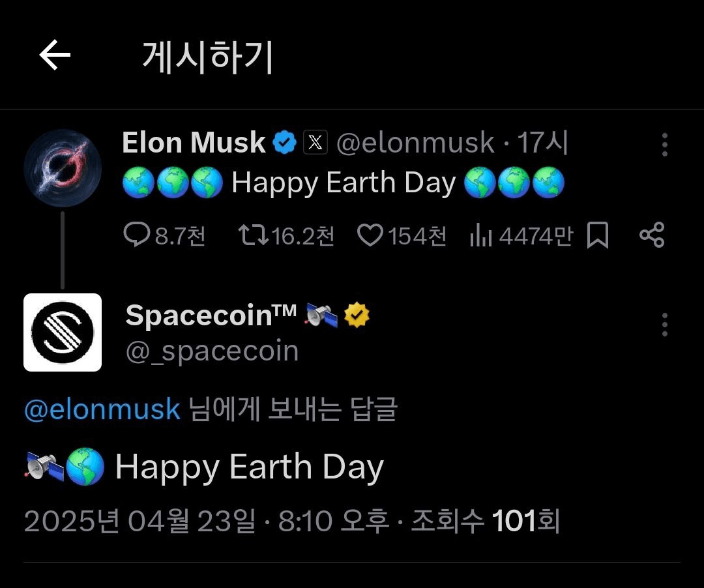This screenshot has height=588, width=704.
Task: Click the blue verified badge beside Elon Musk
Action: pyautogui.click(x=284, y=142)
